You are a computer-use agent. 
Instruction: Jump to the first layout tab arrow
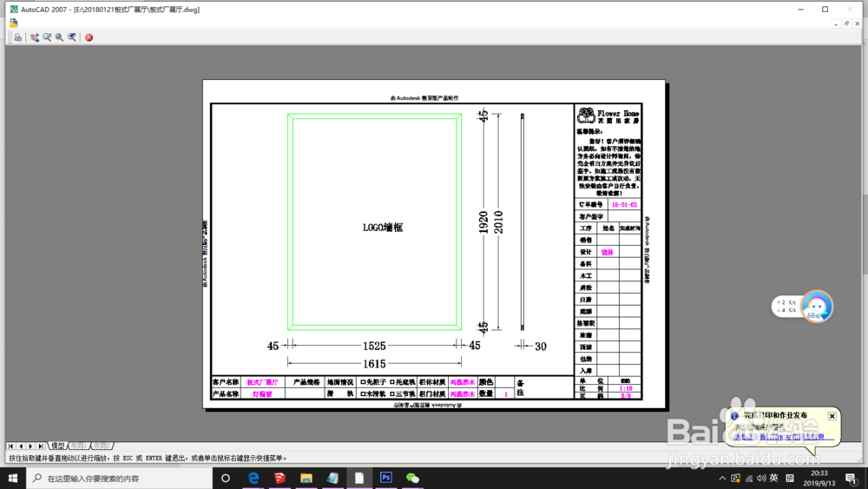pos(10,446)
